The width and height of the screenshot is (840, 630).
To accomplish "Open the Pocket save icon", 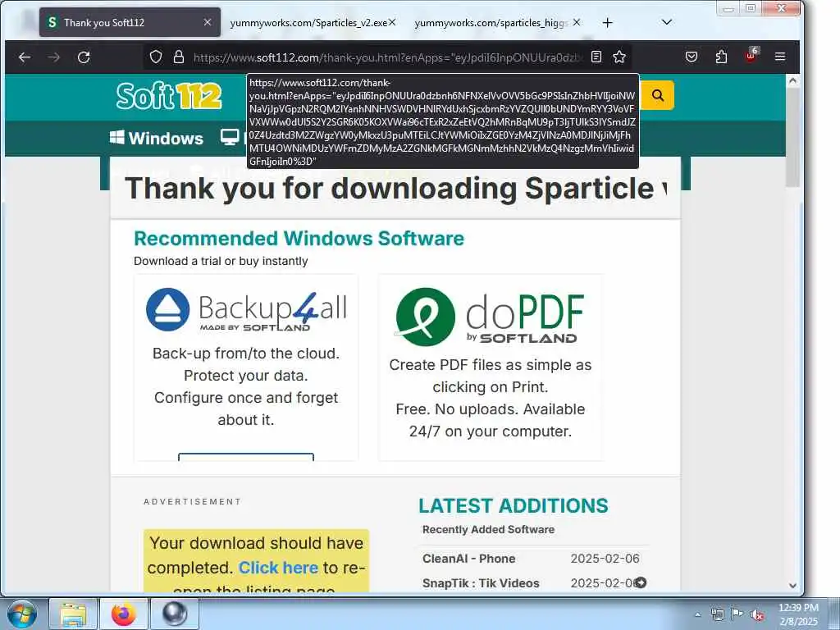I will coord(692,57).
